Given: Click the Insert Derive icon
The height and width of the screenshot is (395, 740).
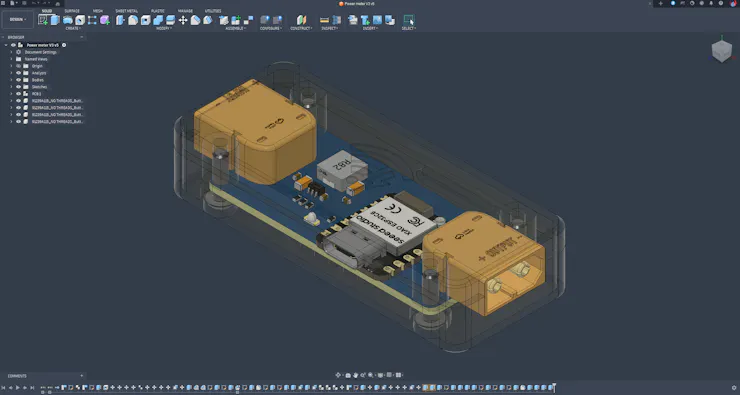Looking at the screenshot, I should 353,20.
